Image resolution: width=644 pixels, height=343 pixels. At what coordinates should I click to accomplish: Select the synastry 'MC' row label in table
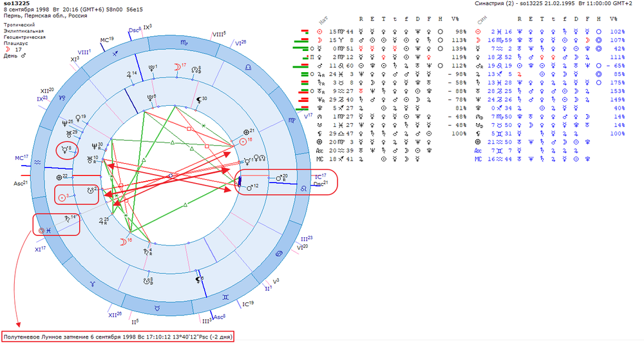[478, 159]
